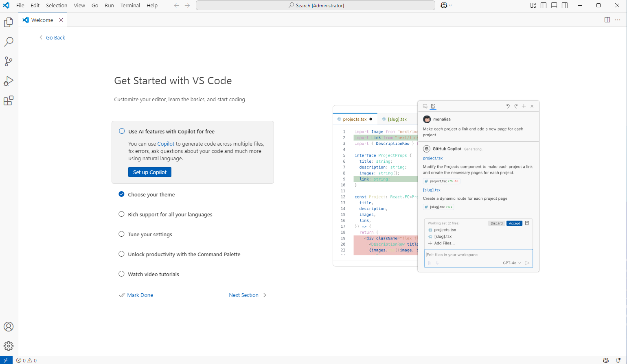Select the Welcome tab
This screenshot has width=627, height=364.
pyautogui.click(x=42, y=20)
